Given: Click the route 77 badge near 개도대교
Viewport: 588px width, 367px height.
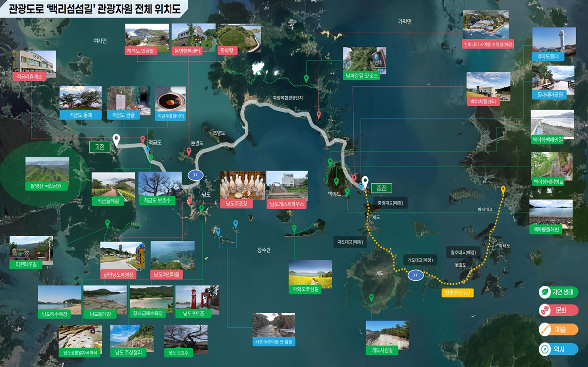Looking at the screenshot, I should pyautogui.click(x=415, y=276).
